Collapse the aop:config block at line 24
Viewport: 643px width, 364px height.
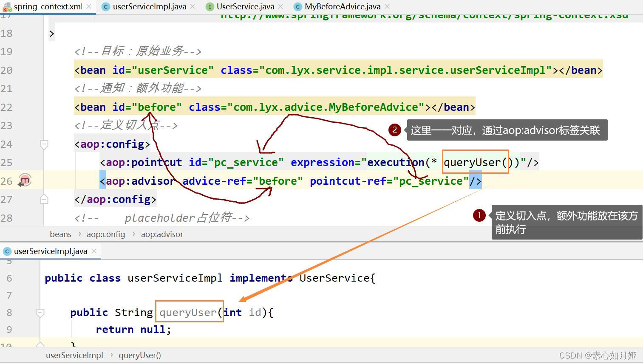pyautogui.click(x=44, y=144)
